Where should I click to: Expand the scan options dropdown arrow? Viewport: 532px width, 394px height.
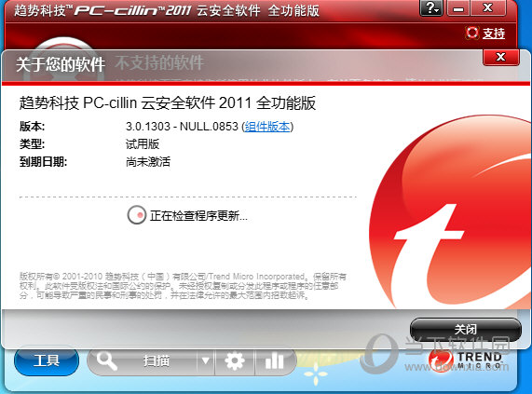205,360
